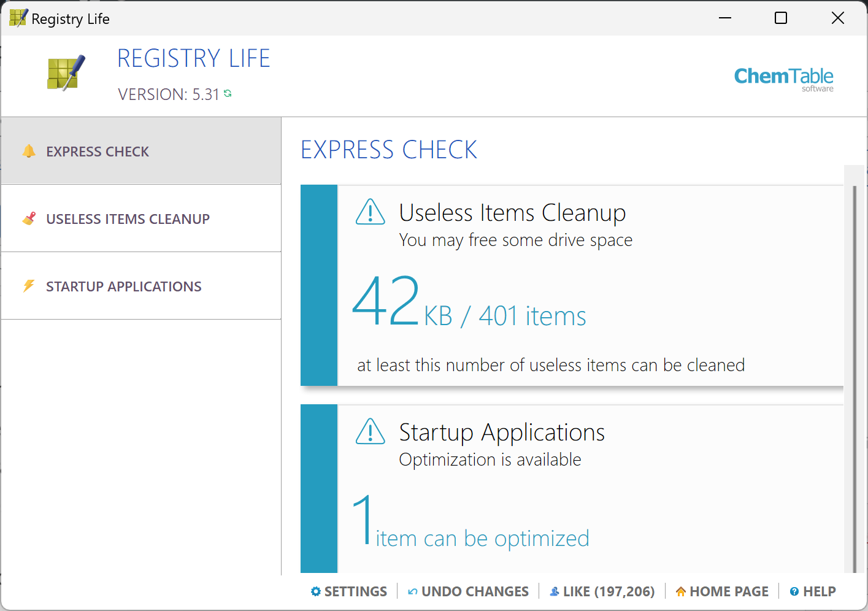Open the Startup Applications card title

(x=502, y=432)
